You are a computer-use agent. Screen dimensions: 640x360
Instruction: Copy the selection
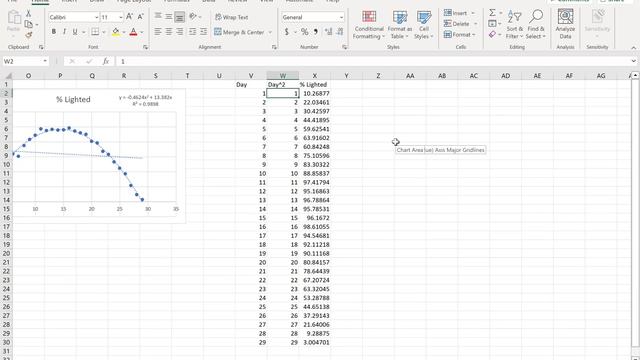click(x=29, y=24)
